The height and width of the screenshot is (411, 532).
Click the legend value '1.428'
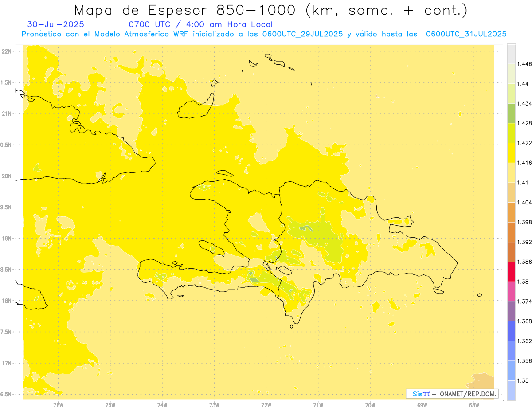pos(524,123)
